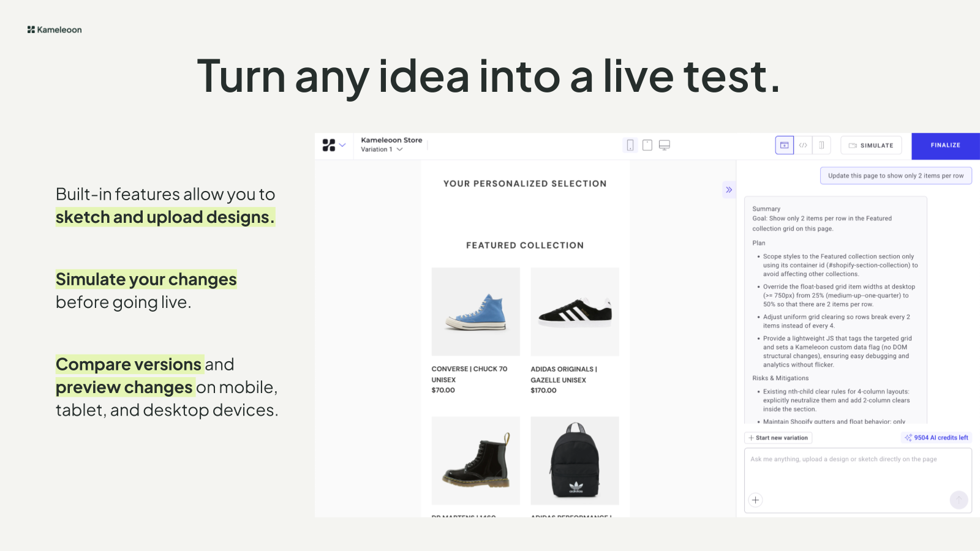Click the 'CONVERSE | CHUCK 70 UNISEX' title

point(470,375)
